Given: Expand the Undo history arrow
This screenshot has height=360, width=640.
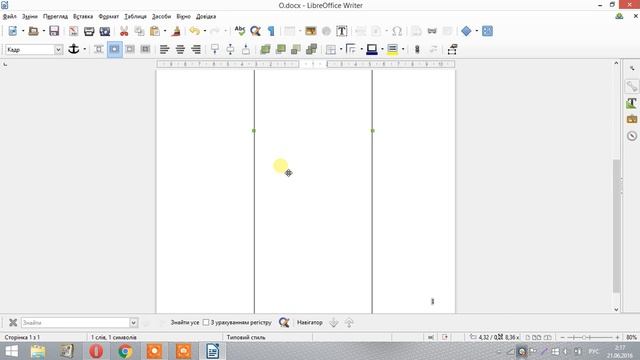Looking at the screenshot, I should [205, 31].
